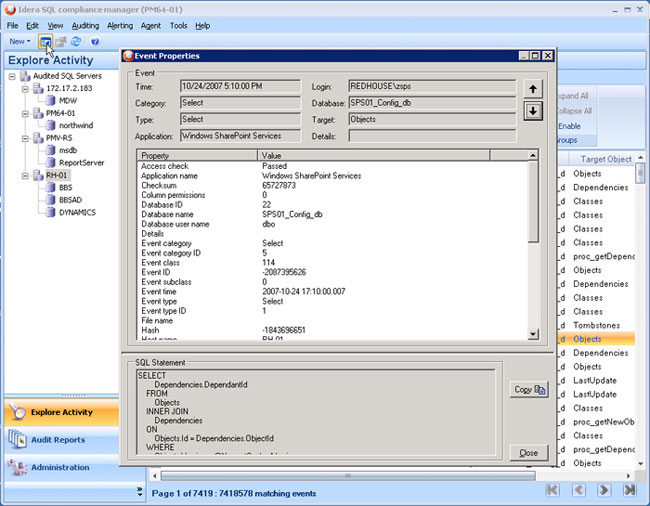Go to last page of events
Viewport: 650px width, 506px height.
(630, 490)
